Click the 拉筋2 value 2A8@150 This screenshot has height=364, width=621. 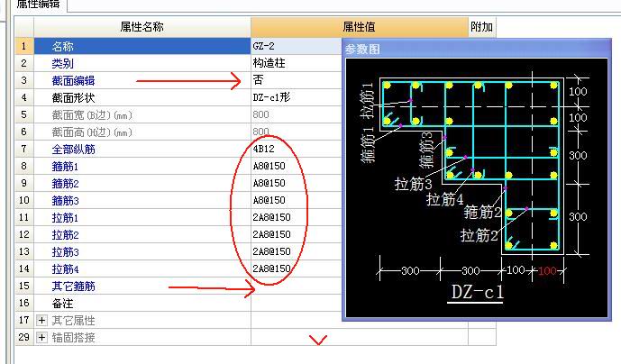[271, 234]
